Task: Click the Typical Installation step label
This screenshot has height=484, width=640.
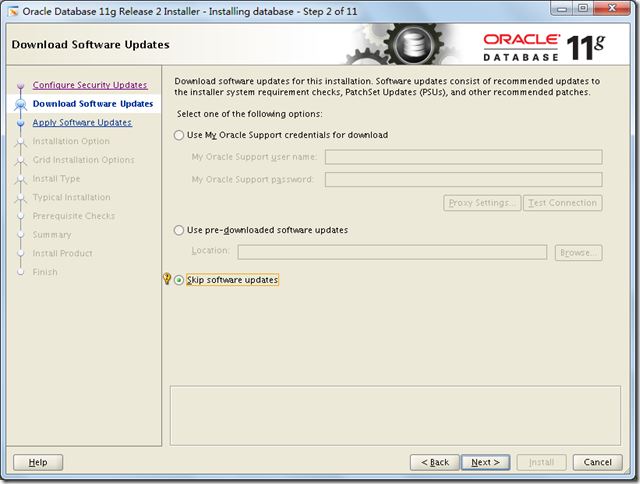Action: pyautogui.click(x=71, y=197)
